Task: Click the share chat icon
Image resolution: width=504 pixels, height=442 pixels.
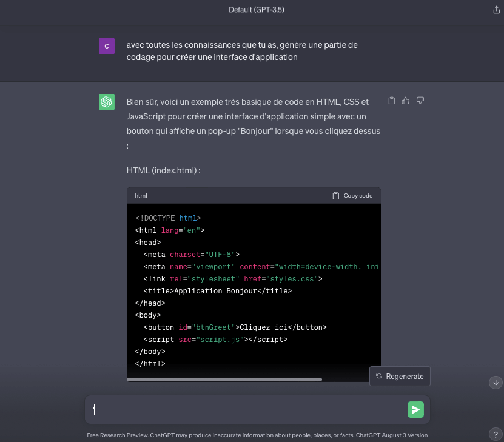Action: 496,10
